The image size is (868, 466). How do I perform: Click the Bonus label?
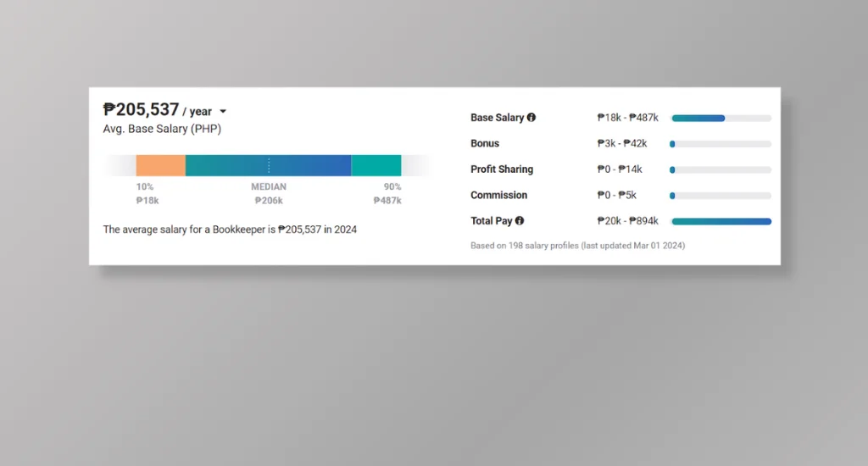coord(485,143)
